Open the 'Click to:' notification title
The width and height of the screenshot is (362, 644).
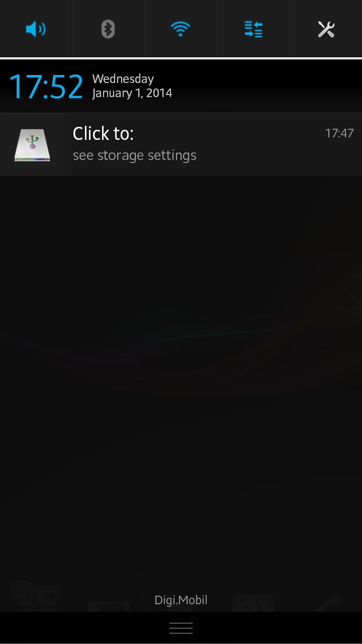tap(103, 133)
